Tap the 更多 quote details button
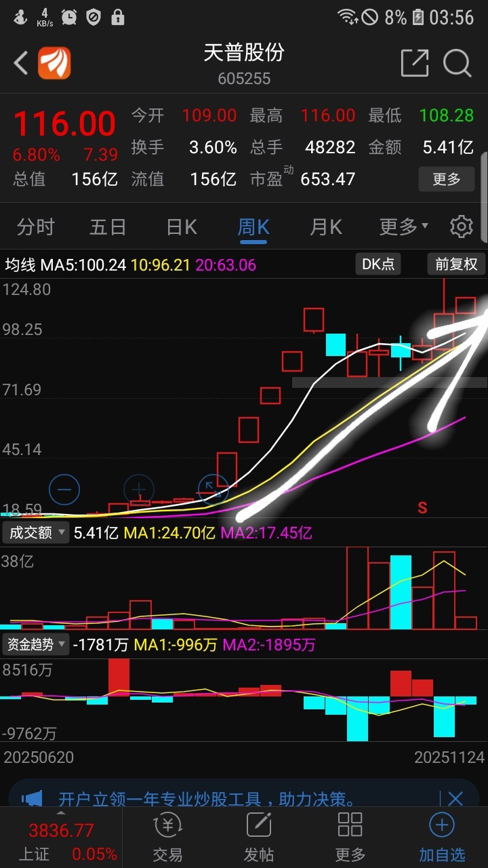The height and width of the screenshot is (868, 488). (x=446, y=179)
